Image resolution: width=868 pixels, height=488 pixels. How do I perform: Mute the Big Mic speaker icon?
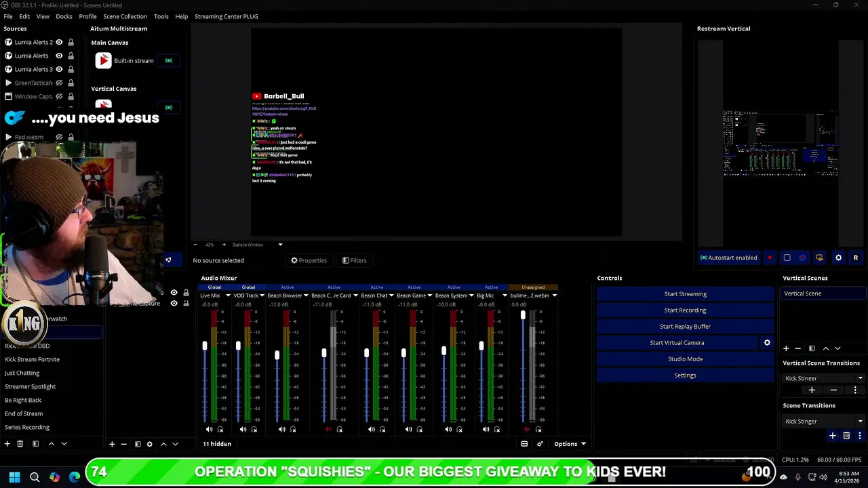(x=486, y=429)
